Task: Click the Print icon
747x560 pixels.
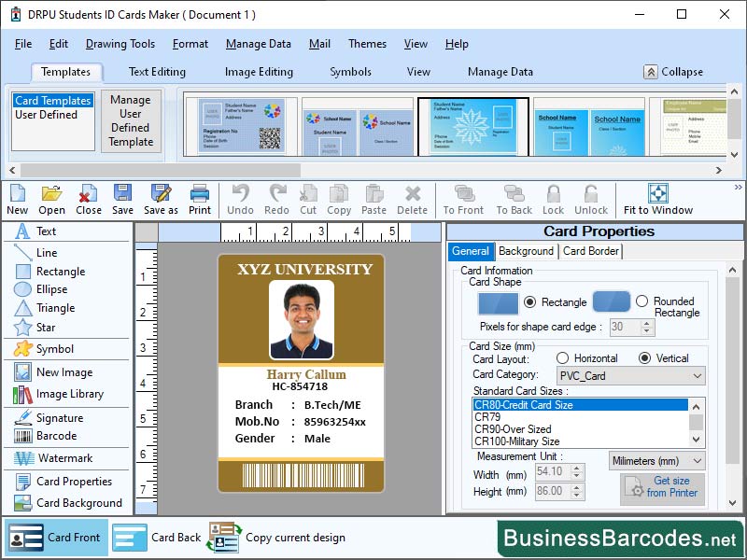Action: [197, 198]
